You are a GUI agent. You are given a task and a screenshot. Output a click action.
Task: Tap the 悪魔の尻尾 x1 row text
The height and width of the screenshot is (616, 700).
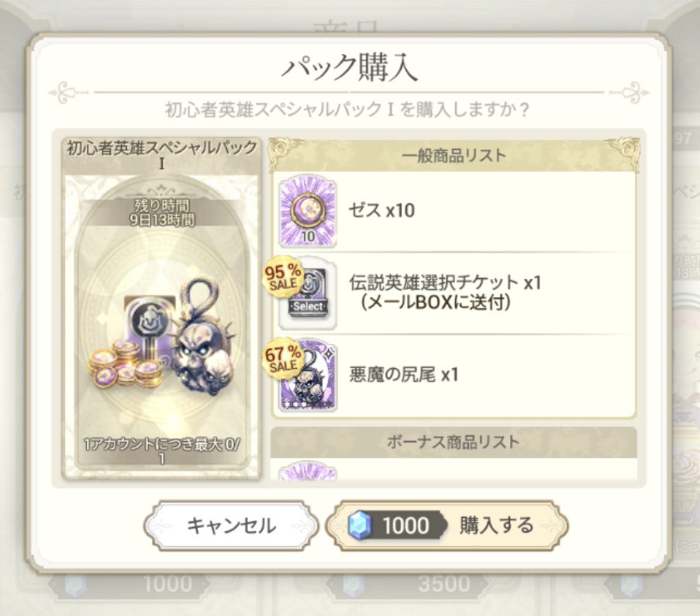click(404, 374)
